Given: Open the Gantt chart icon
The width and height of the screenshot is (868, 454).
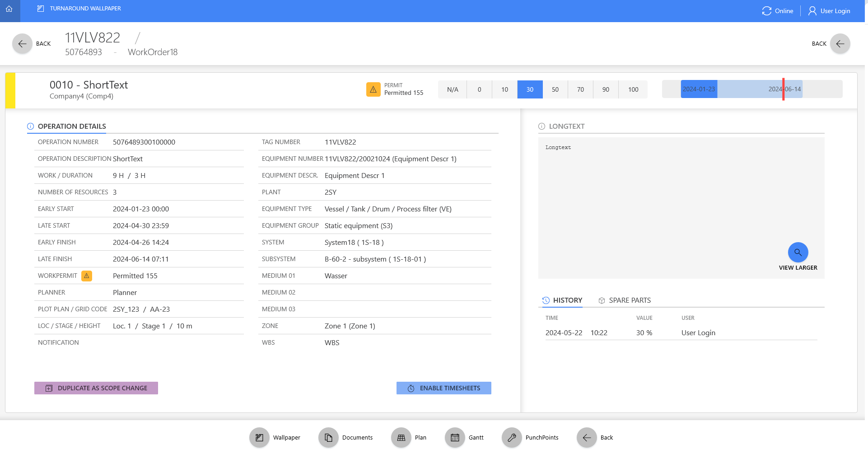Looking at the screenshot, I should (x=455, y=437).
